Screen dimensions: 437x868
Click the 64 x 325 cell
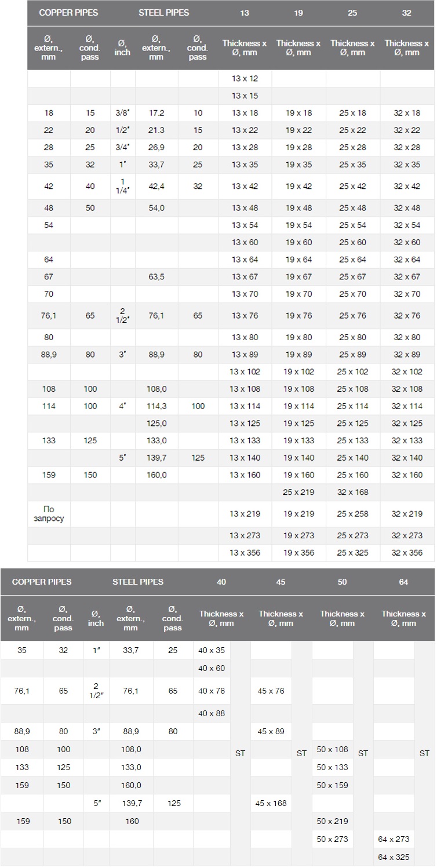394,857
